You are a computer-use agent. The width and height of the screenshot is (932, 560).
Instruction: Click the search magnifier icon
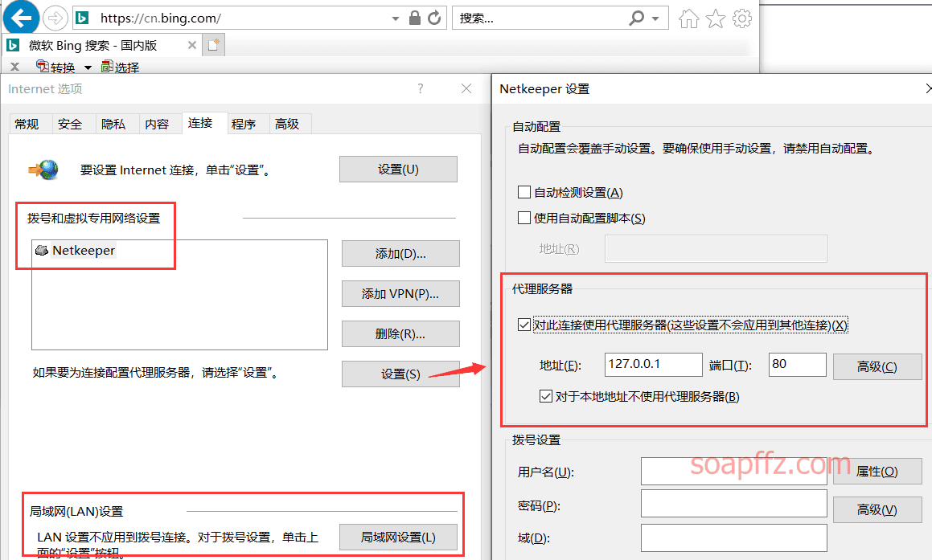[637, 18]
